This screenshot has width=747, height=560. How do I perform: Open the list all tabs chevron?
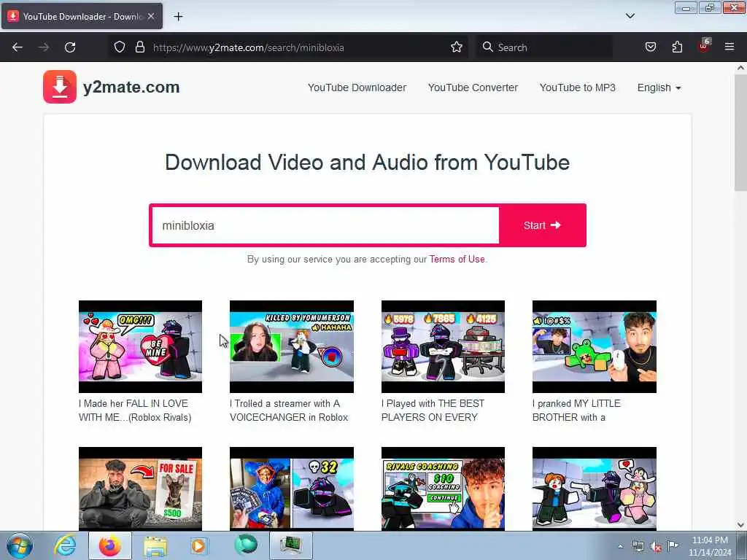pyautogui.click(x=630, y=16)
